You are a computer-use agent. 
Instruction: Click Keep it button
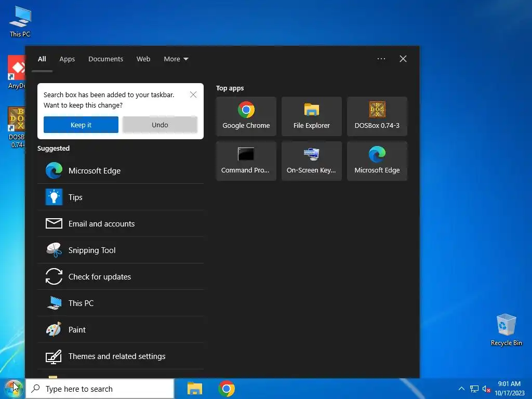pyautogui.click(x=81, y=125)
